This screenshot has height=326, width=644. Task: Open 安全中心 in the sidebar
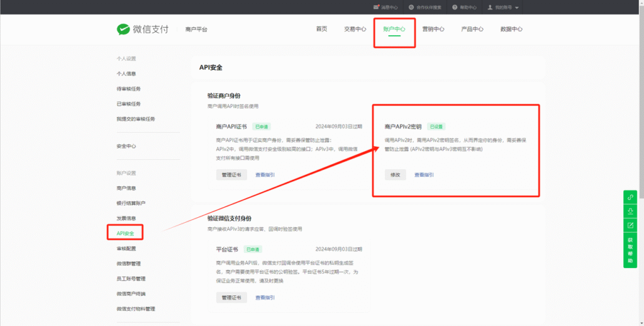126,147
